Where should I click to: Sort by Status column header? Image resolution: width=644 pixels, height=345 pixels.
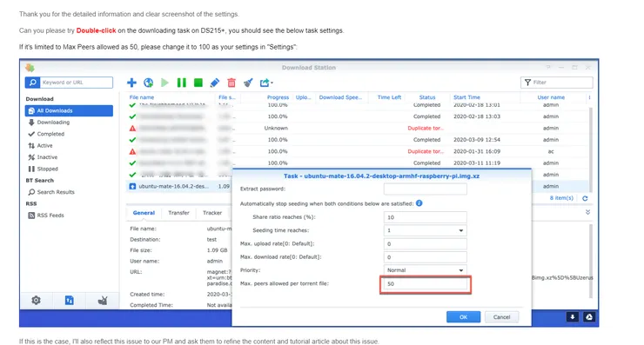427,97
